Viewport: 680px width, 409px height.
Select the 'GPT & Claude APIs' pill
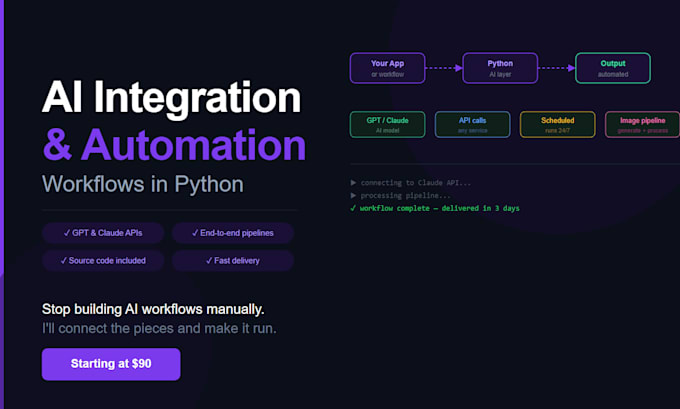[103, 233]
